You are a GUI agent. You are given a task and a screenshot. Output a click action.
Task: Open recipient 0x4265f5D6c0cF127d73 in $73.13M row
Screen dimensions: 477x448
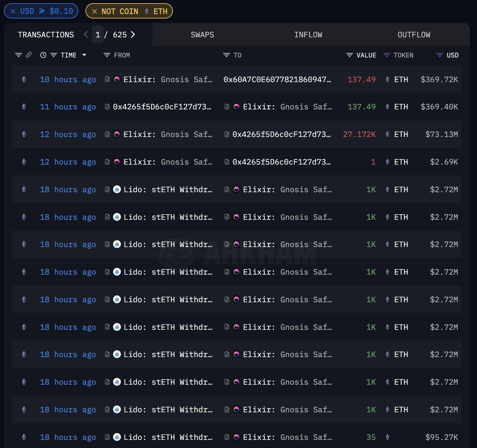[x=282, y=134]
